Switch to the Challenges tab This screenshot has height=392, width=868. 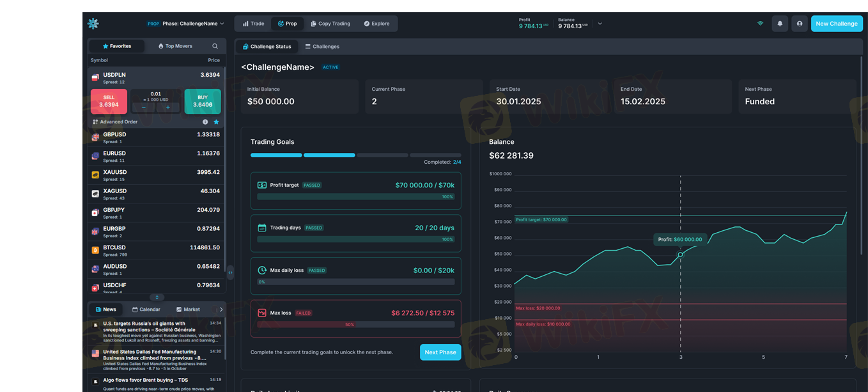click(322, 47)
